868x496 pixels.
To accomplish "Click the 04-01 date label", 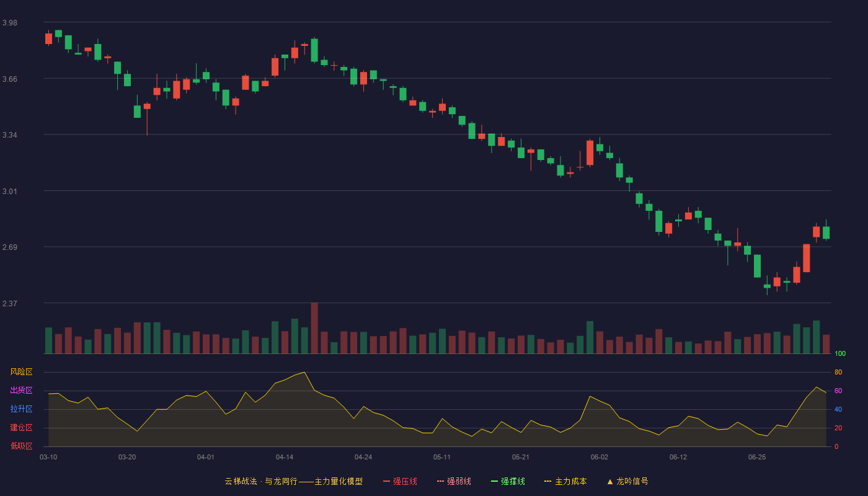I will (x=206, y=457).
